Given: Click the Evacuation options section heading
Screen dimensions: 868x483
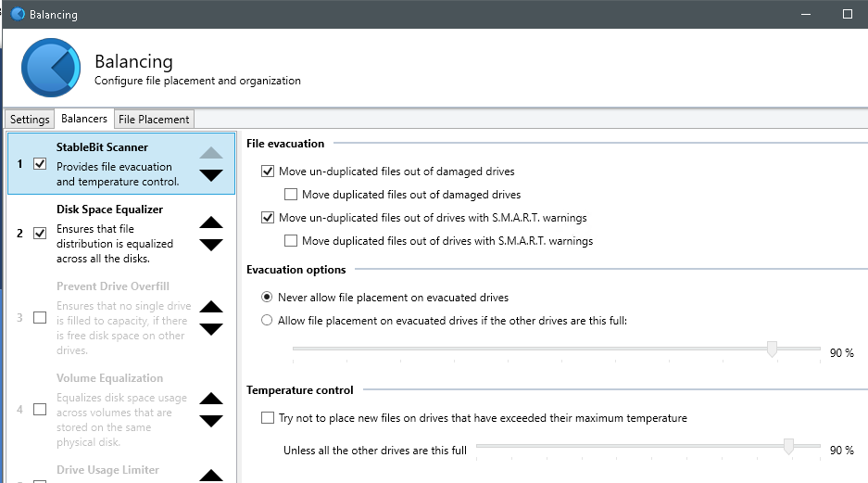Looking at the screenshot, I should point(296,270).
